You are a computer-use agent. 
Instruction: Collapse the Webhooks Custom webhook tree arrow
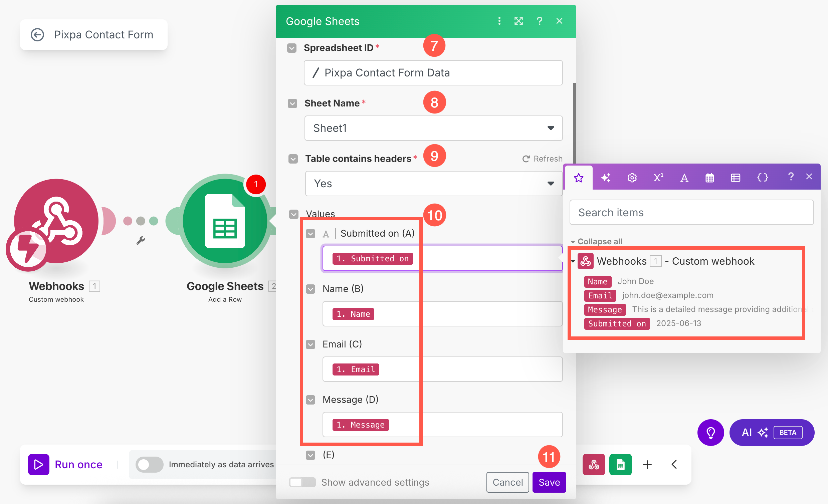[x=573, y=261]
